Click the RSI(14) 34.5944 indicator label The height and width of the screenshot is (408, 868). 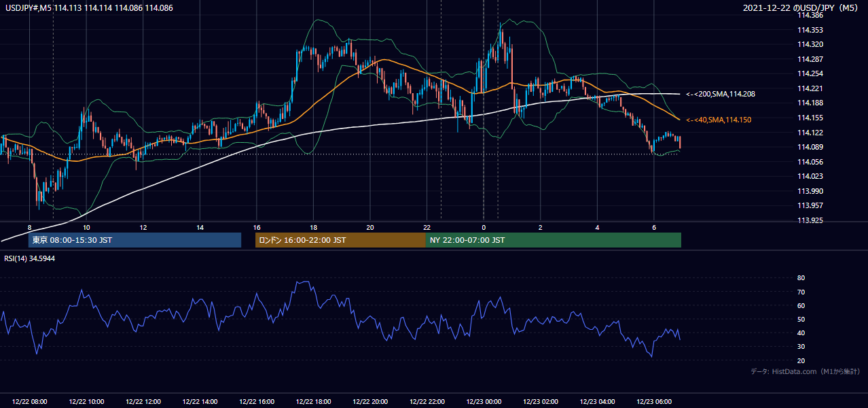tap(30, 259)
